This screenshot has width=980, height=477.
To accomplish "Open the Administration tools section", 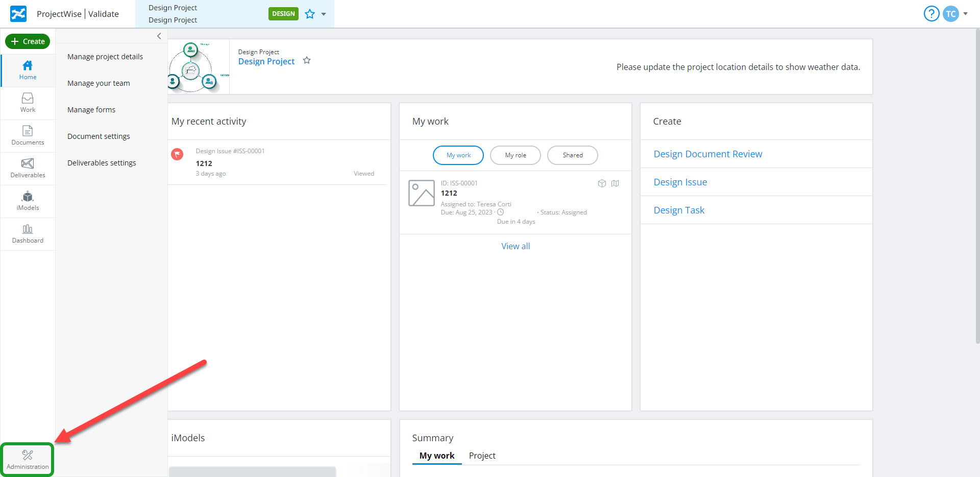I will click(28, 460).
